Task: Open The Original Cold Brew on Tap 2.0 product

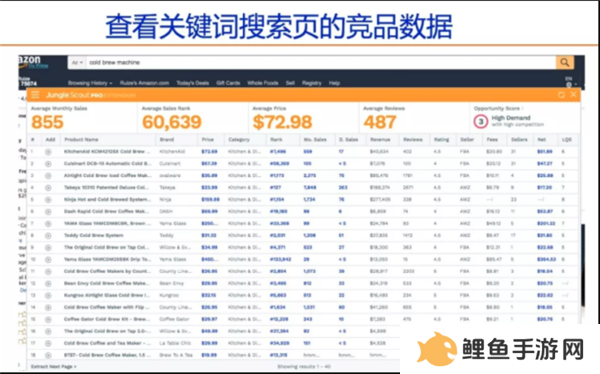Action: (107, 331)
